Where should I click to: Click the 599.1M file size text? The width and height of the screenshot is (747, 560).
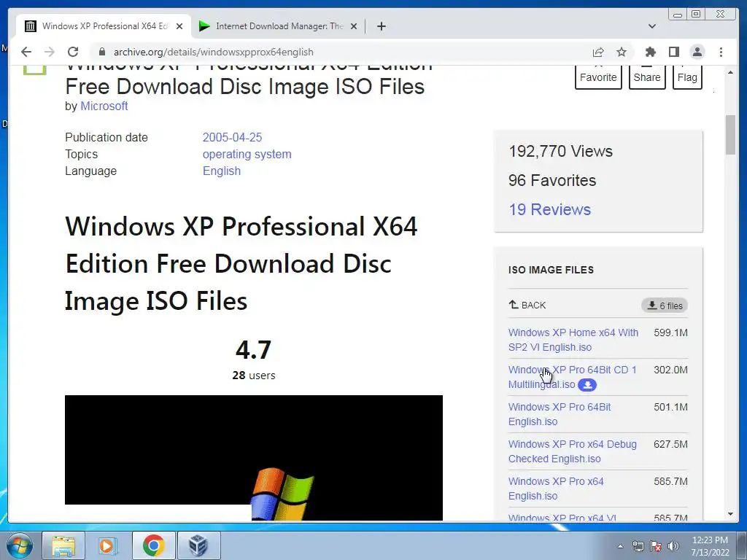click(x=671, y=332)
